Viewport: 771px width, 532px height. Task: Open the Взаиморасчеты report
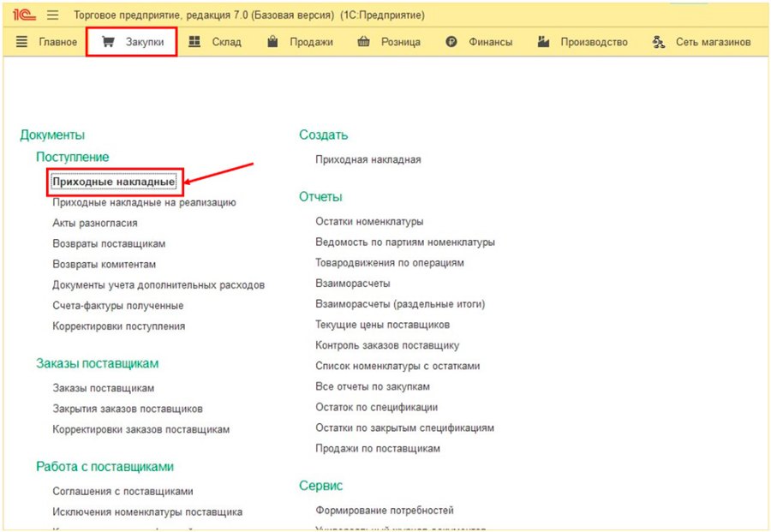tap(353, 284)
